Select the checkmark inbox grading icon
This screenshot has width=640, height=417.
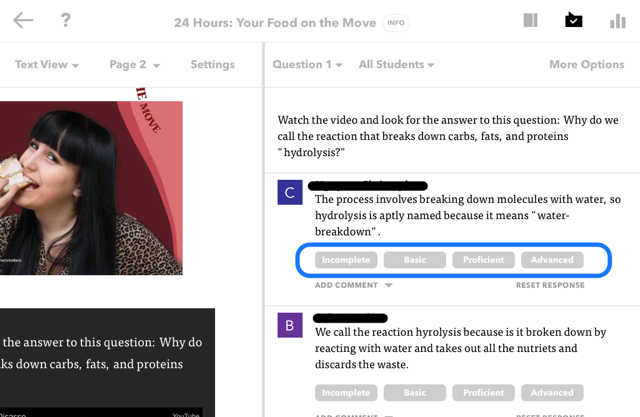[573, 20]
